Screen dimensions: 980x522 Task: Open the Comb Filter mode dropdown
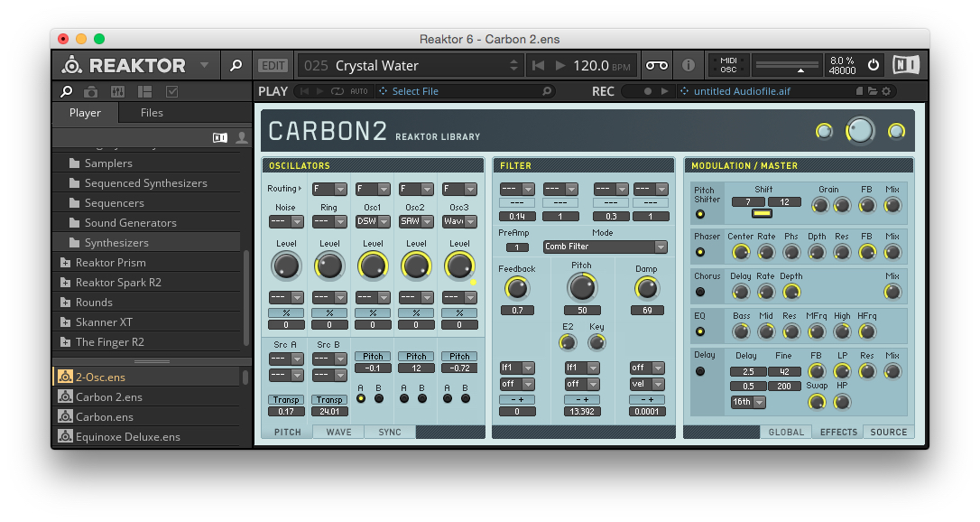click(x=605, y=247)
